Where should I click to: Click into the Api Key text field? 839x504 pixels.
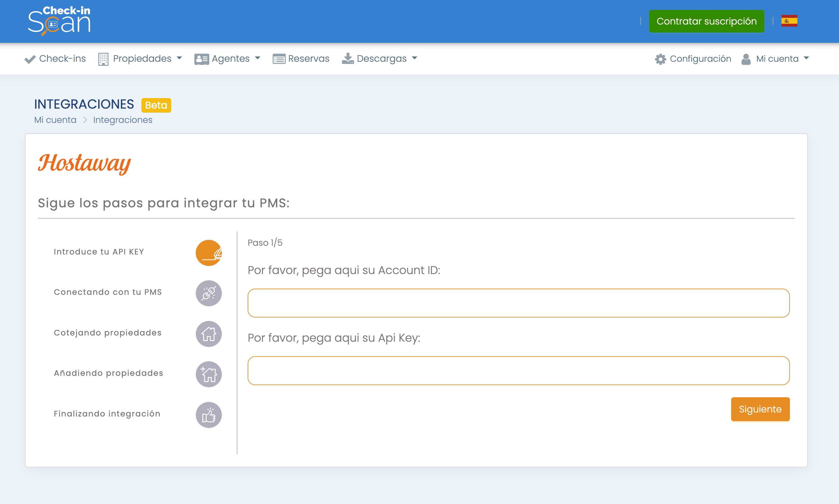518,371
